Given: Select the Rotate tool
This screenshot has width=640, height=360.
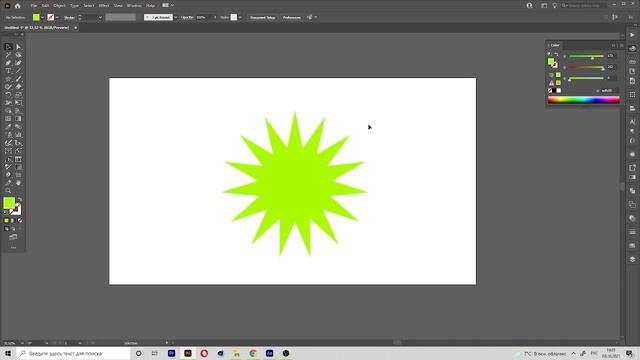Looking at the screenshot, I should point(8,95).
